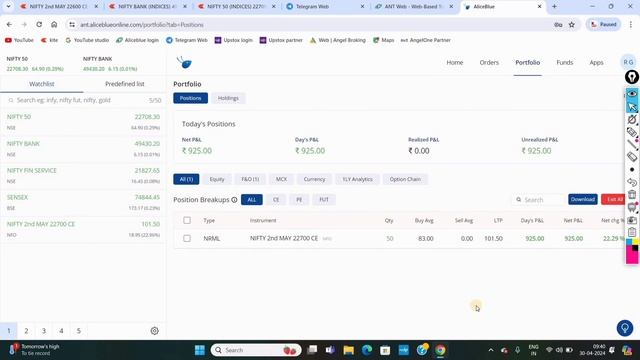Click the watchlist search input field
Viewport: 640px width, 360px height.
tap(82, 100)
